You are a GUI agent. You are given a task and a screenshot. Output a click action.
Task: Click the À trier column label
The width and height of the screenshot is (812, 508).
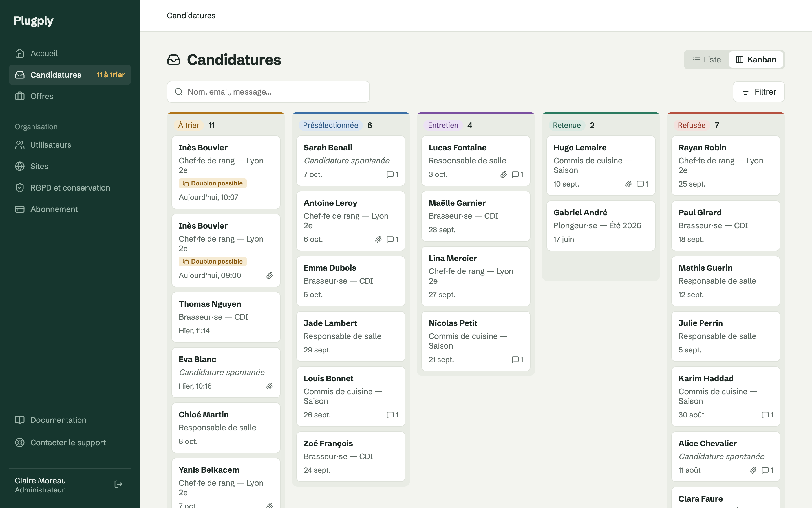pyautogui.click(x=189, y=125)
